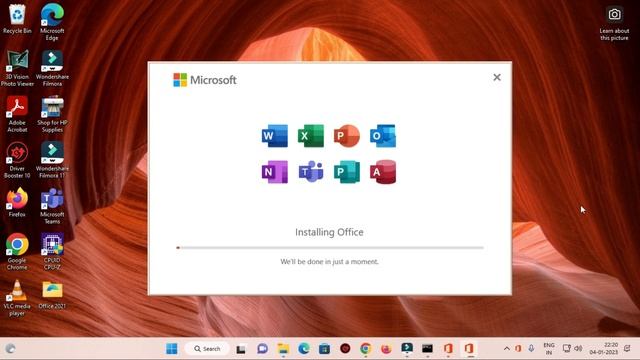Viewport: 640px width, 360px height.
Task: Select the CPUID CPU-Z desktop shortcut
Action: pyautogui.click(x=52, y=252)
